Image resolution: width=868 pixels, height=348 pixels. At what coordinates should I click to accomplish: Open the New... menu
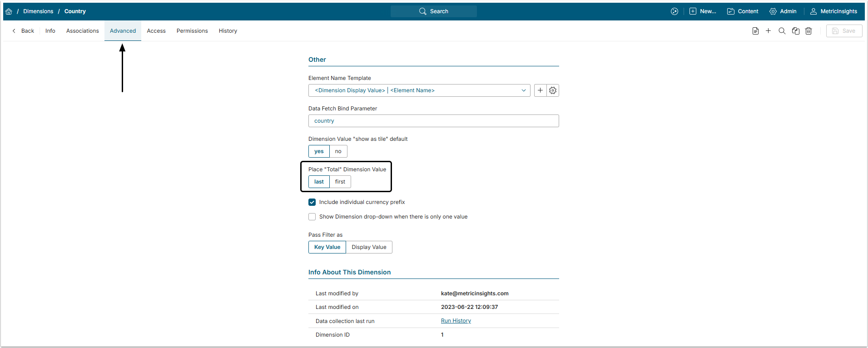[703, 11]
